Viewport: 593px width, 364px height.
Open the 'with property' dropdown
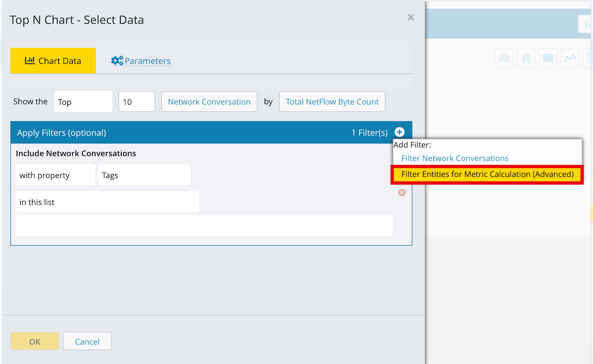coord(55,175)
